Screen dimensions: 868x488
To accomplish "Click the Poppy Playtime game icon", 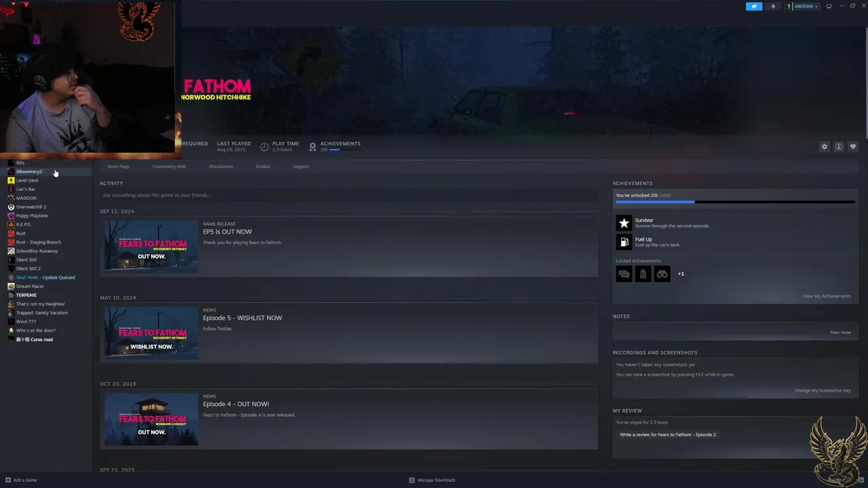I will pos(11,216).
